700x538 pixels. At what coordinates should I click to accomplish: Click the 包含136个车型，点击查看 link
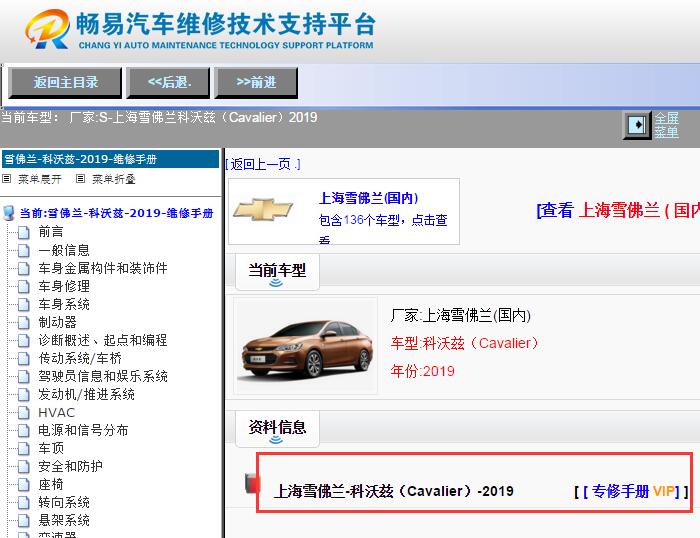383,227
